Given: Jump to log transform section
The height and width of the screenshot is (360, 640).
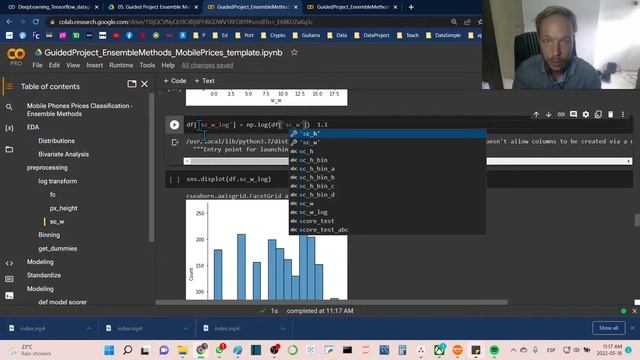Looking at the screenshot, I should pyautogui.click(x=58, y=181).
